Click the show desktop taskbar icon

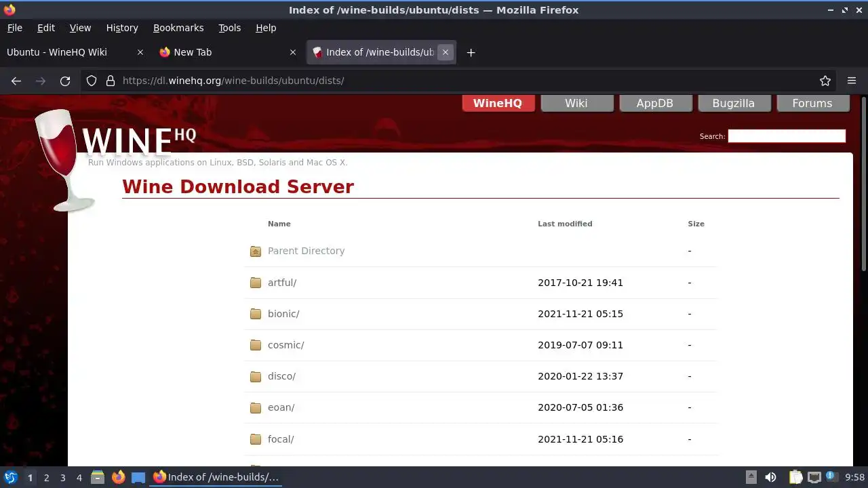(x=138, y=477)
